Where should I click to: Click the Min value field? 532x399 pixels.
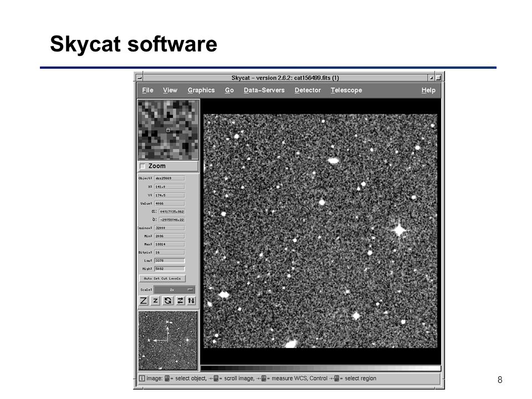[x=170, y=236]
